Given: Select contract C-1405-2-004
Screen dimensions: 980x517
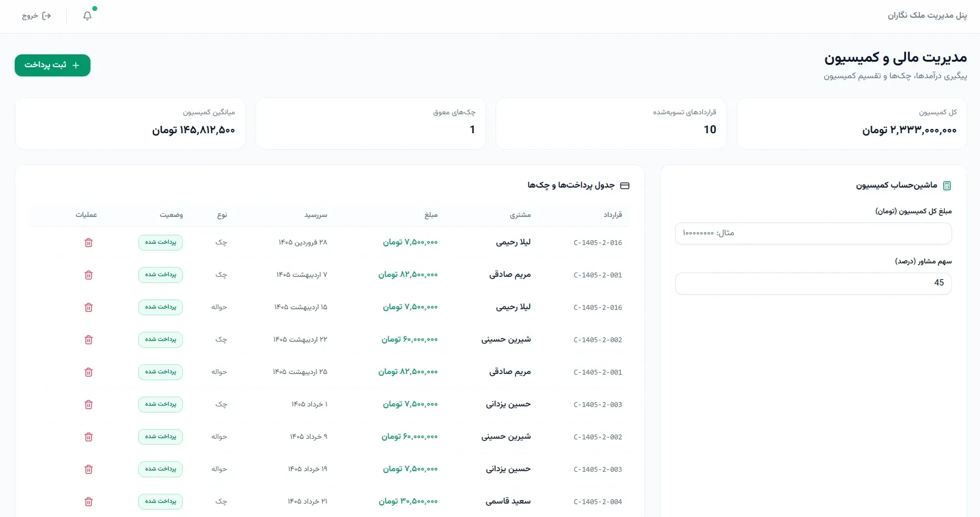Looking at the screenshot, I should (598, 502).
